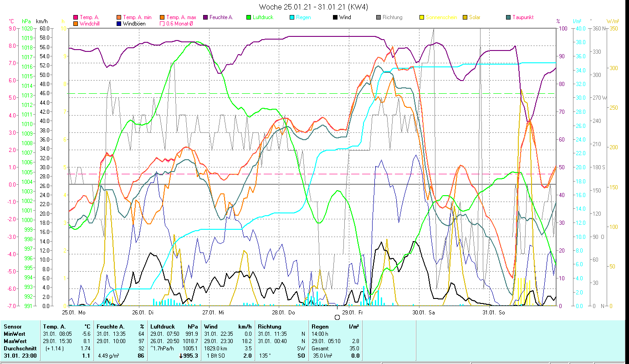Click the Sonnenschein yellow legend swatch
This screenshot has width=629, height=364.
coord(422,17)
